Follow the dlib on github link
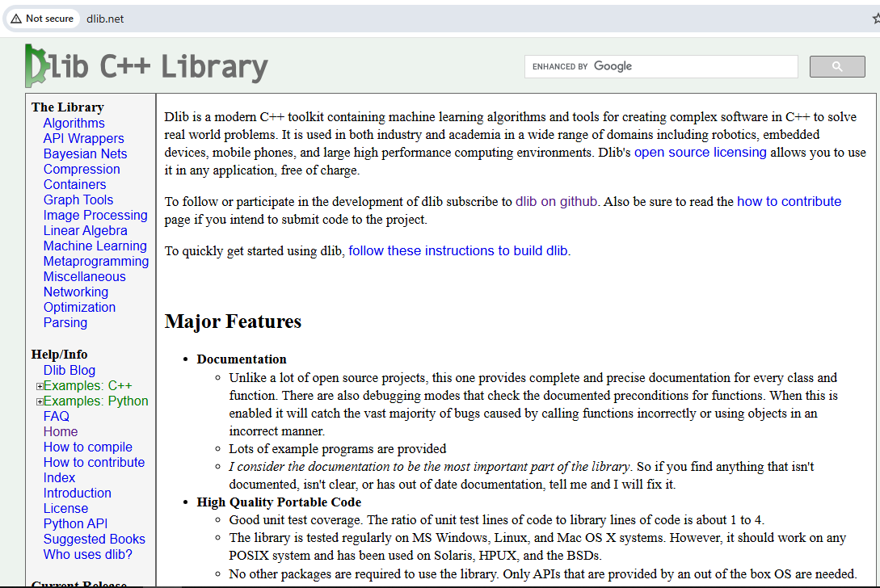880x588 pixels. (556, 201)
